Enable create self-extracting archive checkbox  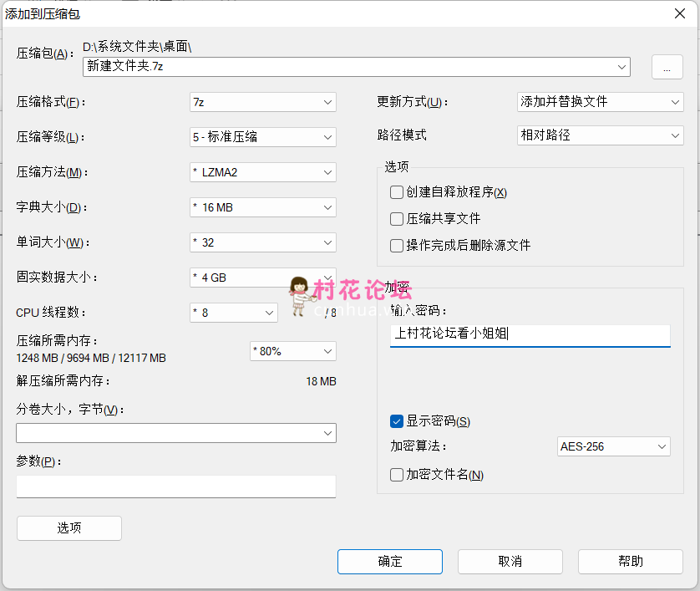pos(397,192)
